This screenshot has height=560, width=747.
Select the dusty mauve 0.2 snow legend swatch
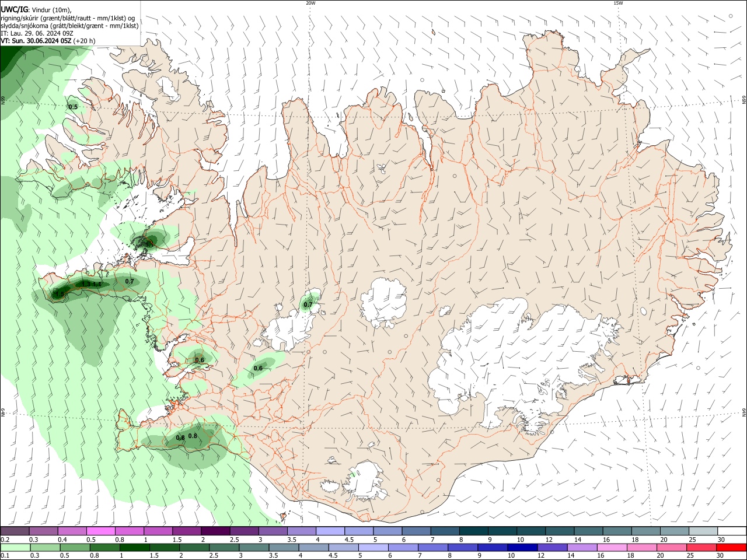[15, 531]
